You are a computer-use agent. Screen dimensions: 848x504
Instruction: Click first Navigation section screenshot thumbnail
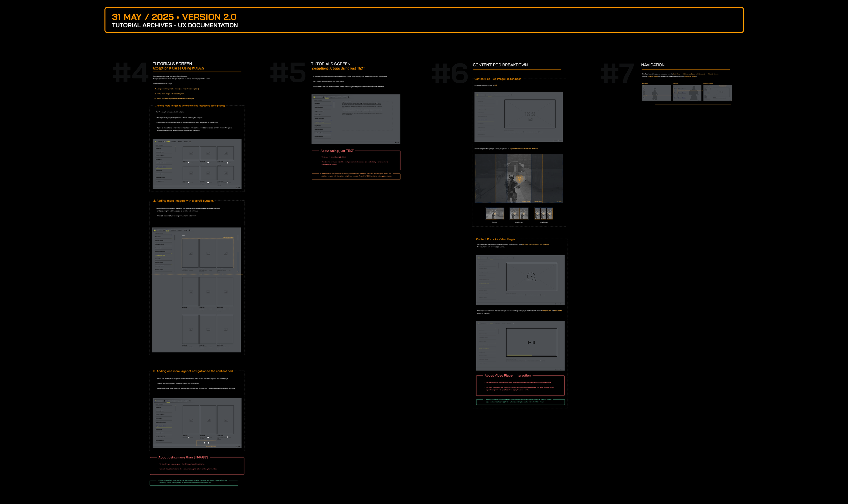pos(656,93)
